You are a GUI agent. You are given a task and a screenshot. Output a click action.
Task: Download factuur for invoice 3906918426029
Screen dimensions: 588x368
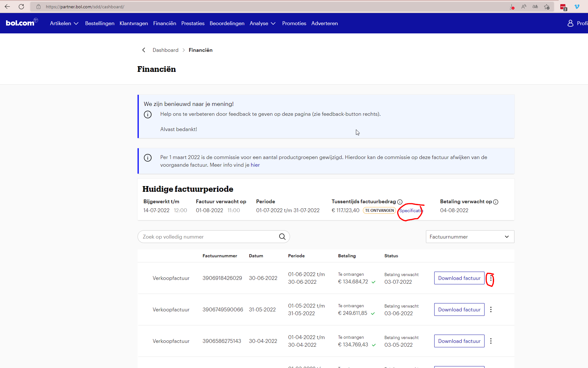(x=459, y=278)
